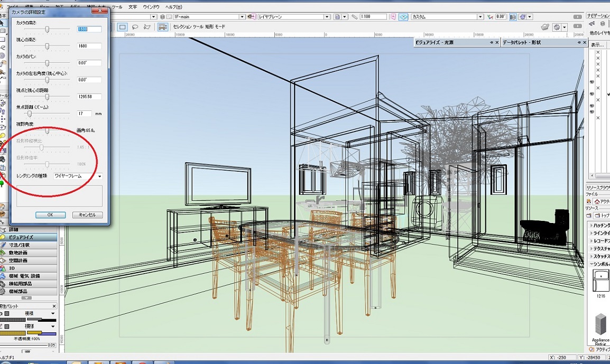This screenshot has width=610, height=364.
Task: Toggle the top X mark in navigation list
Action: point(598,52)
